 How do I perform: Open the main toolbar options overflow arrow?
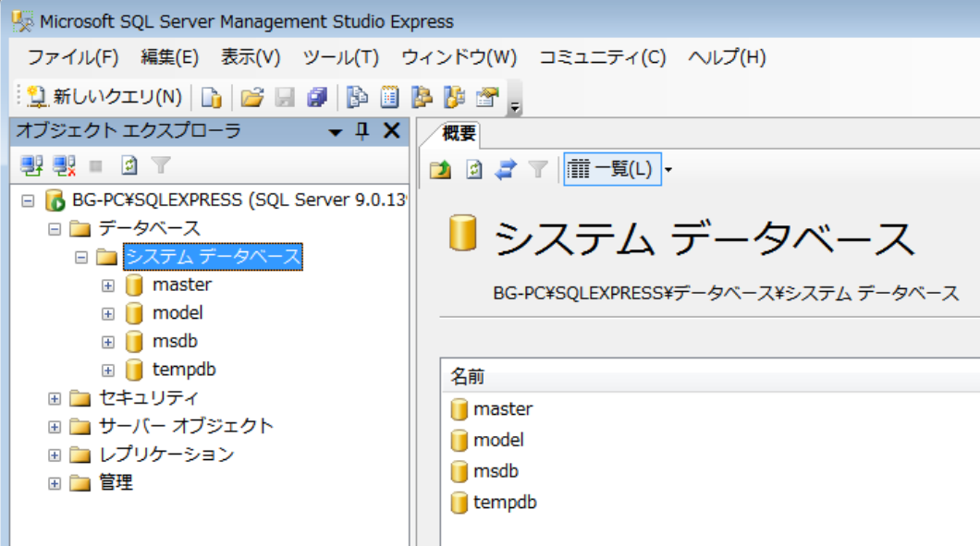[515, 107]
